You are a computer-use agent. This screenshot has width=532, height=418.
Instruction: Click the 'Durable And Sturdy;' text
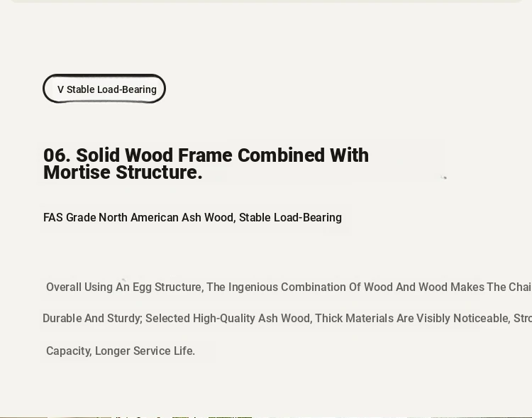(92, 319)
